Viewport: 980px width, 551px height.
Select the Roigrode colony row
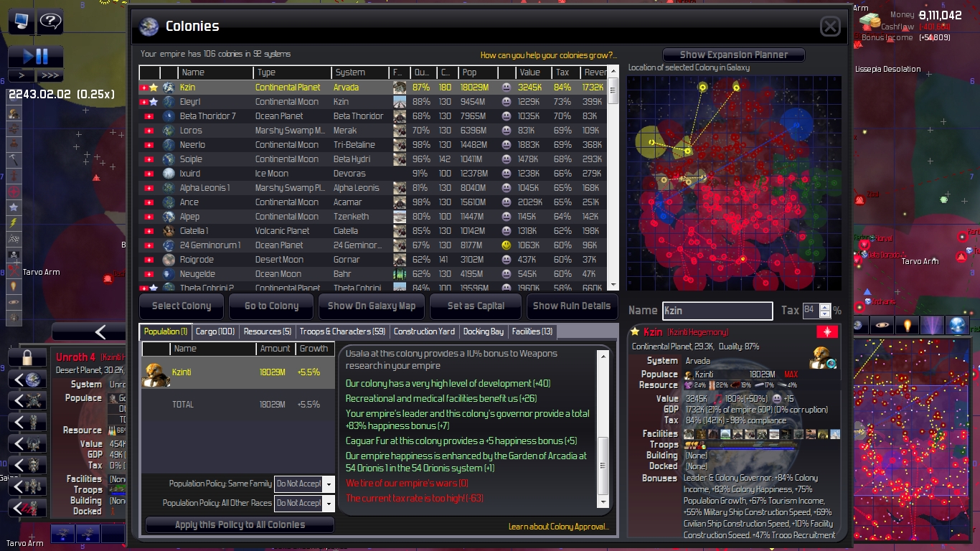point(373,260)
